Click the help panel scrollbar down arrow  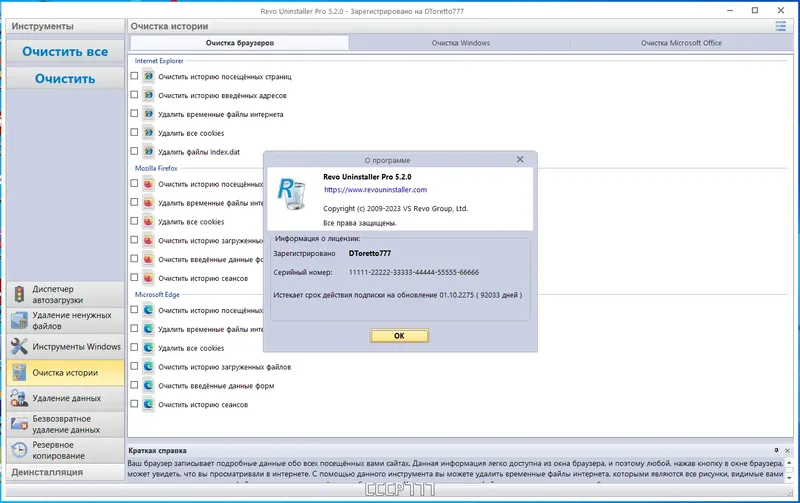click(x=789, y=478)
